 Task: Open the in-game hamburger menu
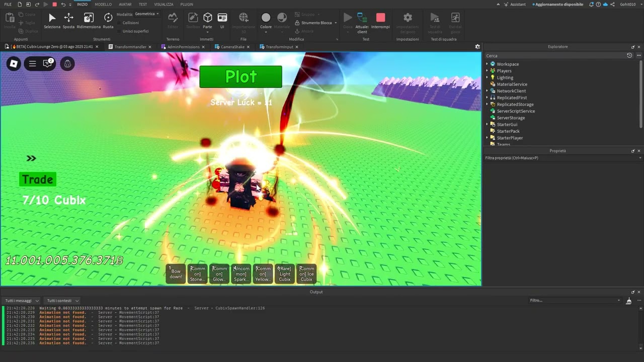32,63
